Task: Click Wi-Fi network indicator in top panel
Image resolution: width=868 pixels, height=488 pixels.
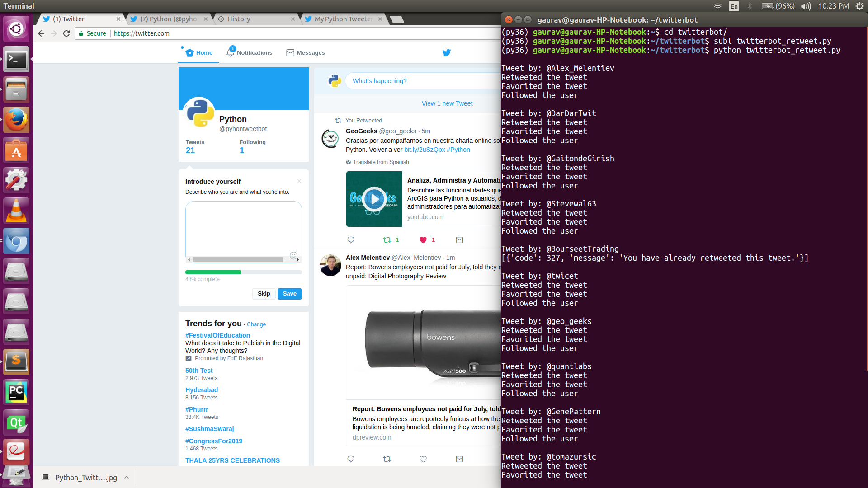Action: coord(717,6)
